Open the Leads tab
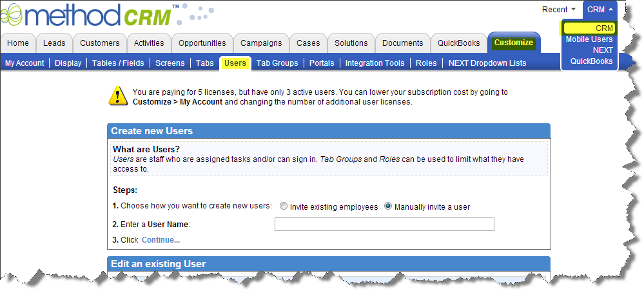Image resolution: width=644 pixels, height=291 pixels. tap(54, 43)
